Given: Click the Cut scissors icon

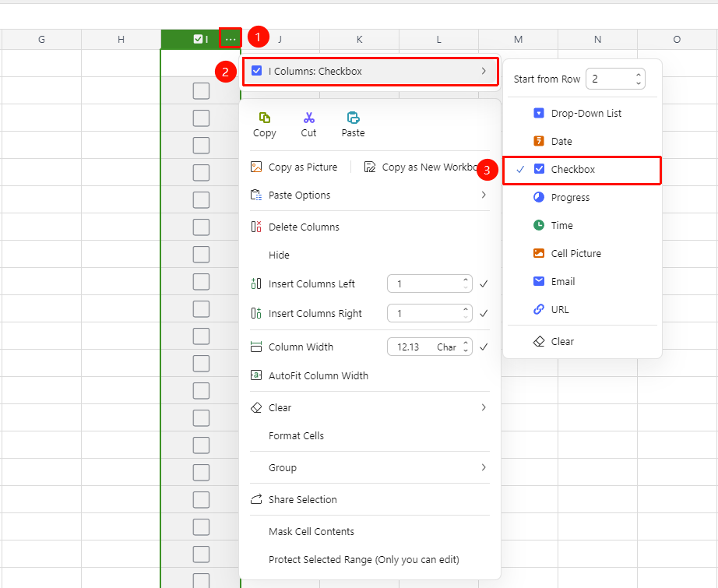Looking at the screenshot, I should click(308, 118).
